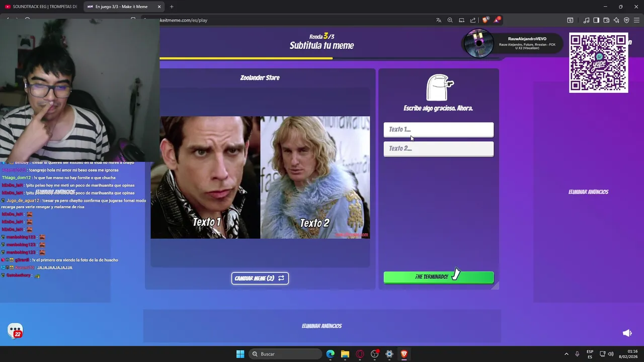The image size is (644, 362).
Task: Click the install app icon in address bar
Action: pos(461,20)
